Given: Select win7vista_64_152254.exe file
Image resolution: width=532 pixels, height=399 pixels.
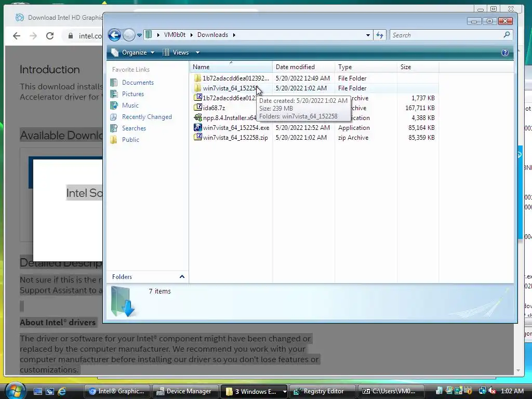Looking at the screenshot, I should pyautogui.click(x=236, y=128).
